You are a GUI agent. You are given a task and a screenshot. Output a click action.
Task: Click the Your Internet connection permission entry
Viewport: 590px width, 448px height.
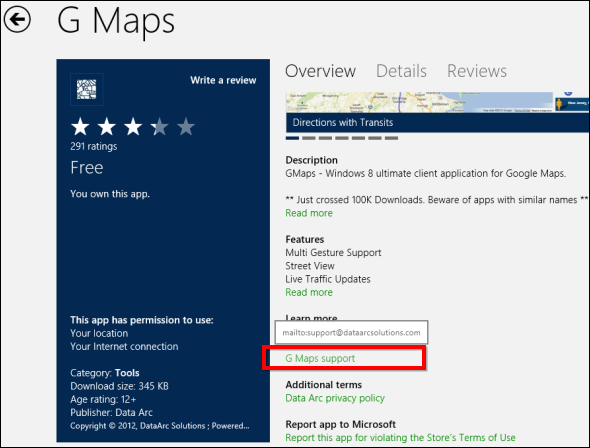(124, 346)
